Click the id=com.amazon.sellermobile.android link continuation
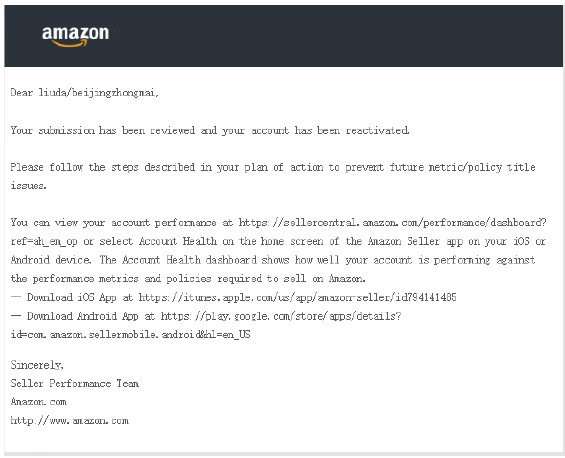 (x=130, y=334)
